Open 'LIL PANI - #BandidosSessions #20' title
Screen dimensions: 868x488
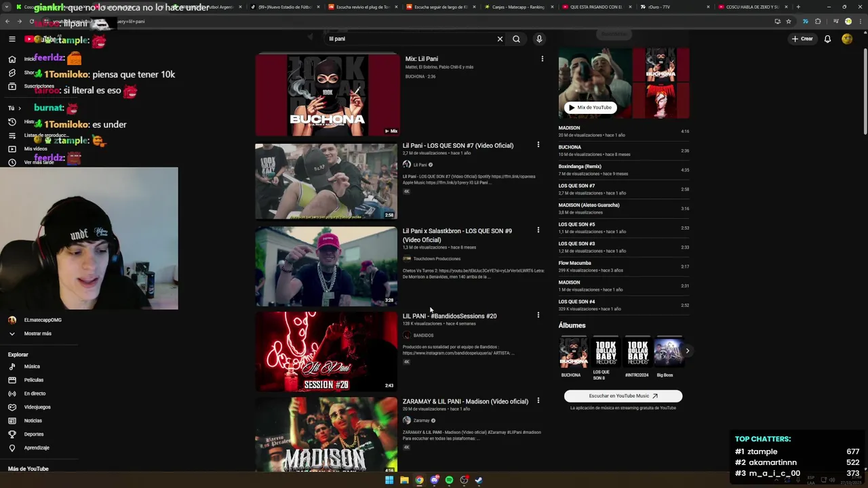[450, 316]
